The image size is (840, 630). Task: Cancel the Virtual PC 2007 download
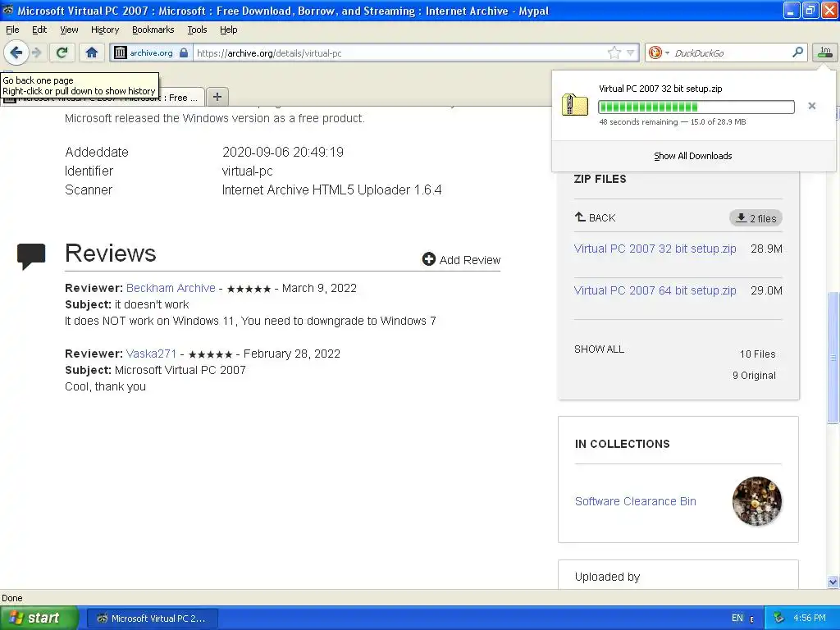tap(811, 106)
